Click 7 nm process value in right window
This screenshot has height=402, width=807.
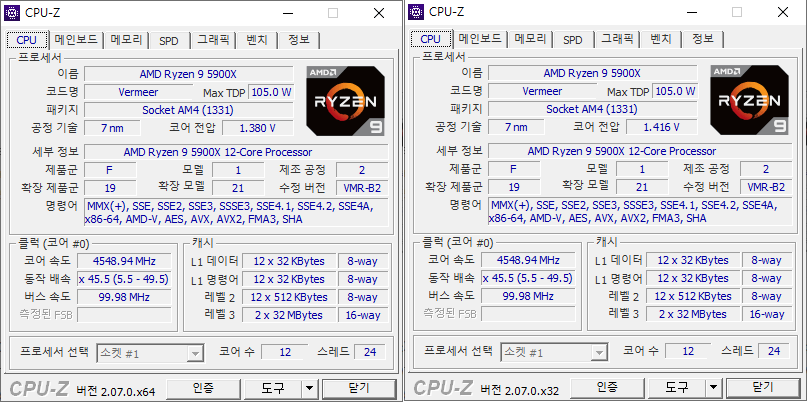pos(516,127)
